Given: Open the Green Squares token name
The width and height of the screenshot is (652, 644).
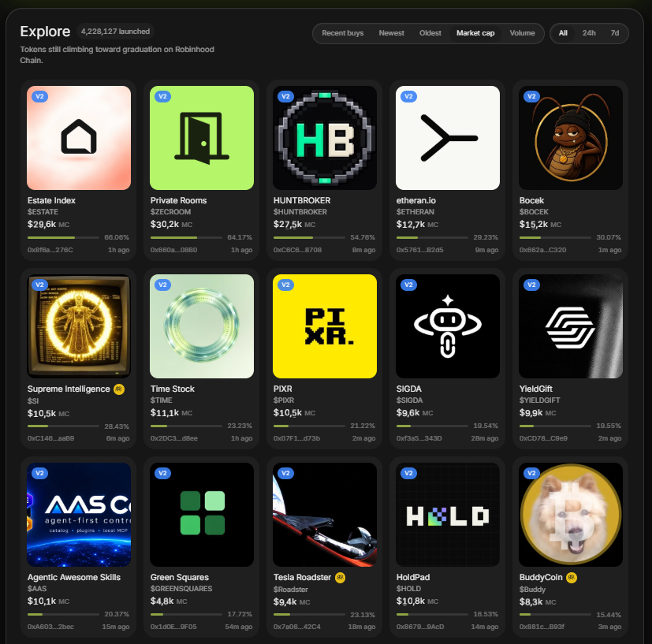Looking at the screenshot, I should tap(180, 577).
